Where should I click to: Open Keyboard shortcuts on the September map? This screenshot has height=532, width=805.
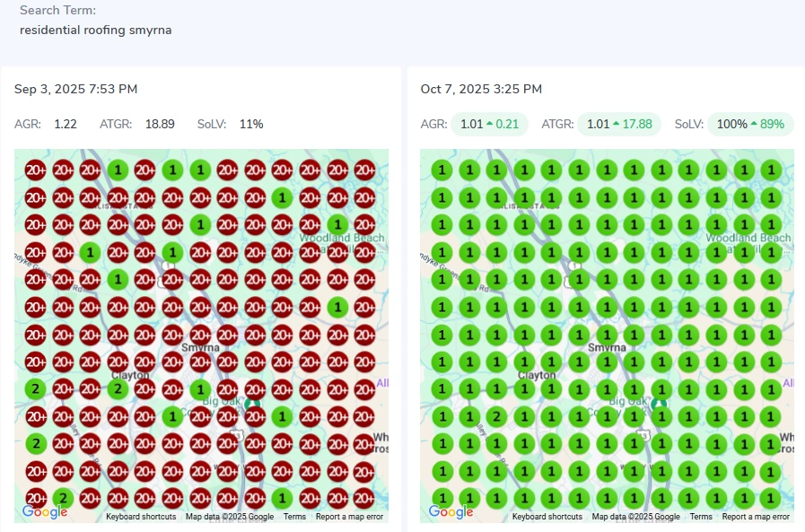click(142, 517)
